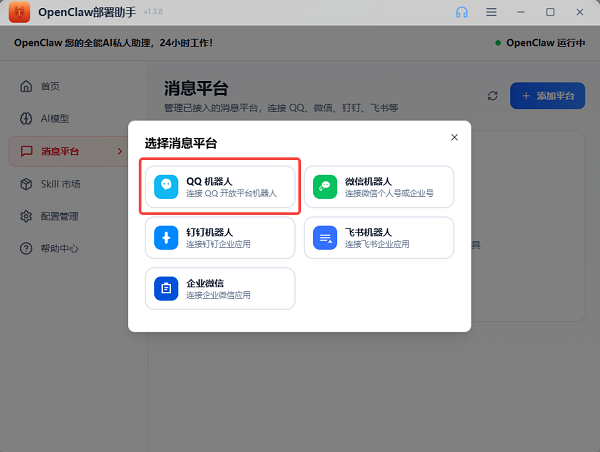The width and height of the screenshot is (600, 452).
Task: Click the gear icon for 配置管理
Action: click(x=26, y=216)
